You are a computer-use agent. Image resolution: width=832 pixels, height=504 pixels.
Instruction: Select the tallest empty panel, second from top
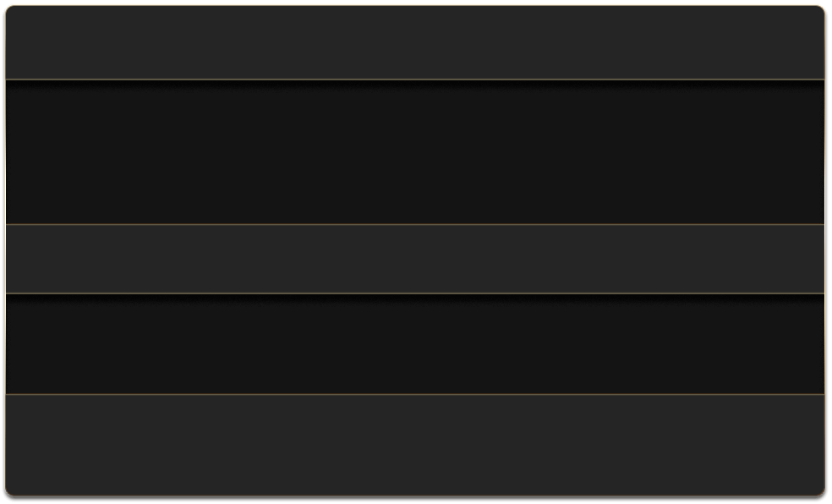pos(414,152)
